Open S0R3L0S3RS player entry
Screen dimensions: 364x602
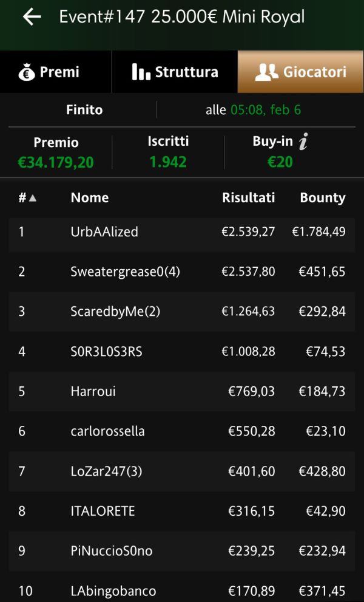[182, 351]
